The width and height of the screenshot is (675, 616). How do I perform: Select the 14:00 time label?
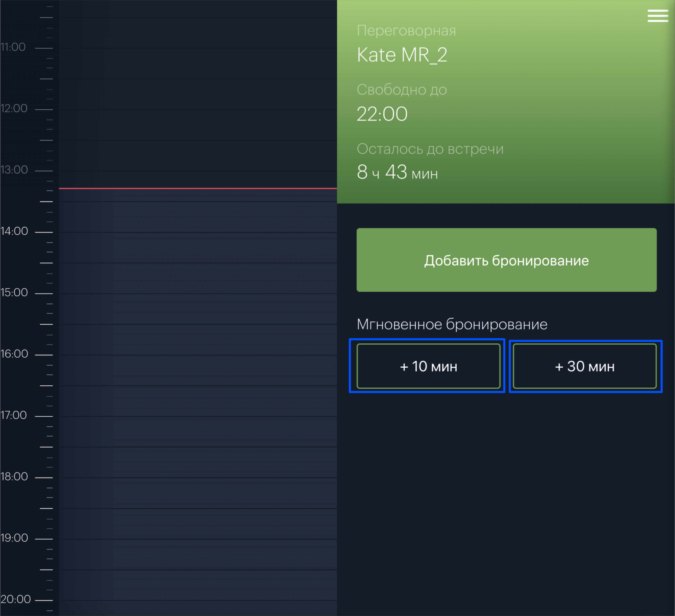tap(14, 231)
